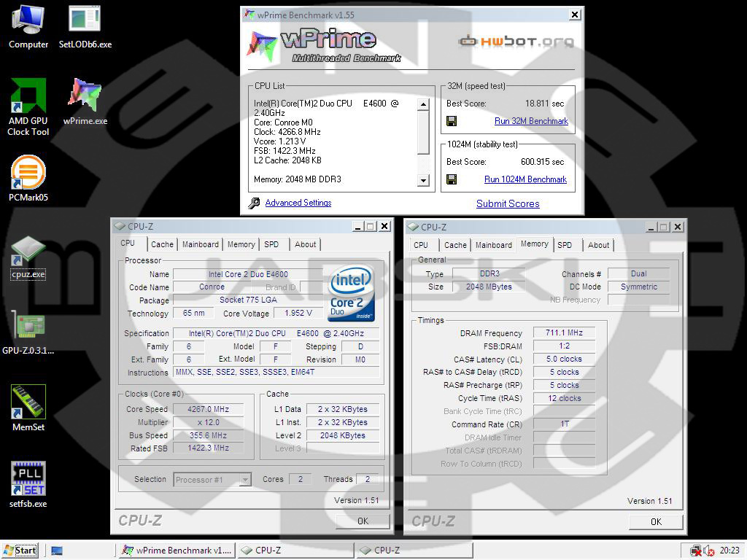Viewport: 747px width, 560px height.
Task: Click the memory Type DDR3 field
Action: click(489, 274)
